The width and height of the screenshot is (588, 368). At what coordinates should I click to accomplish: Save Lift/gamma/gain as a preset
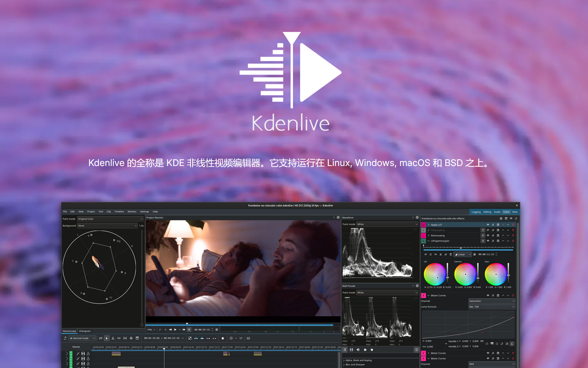tap(498, 241)
